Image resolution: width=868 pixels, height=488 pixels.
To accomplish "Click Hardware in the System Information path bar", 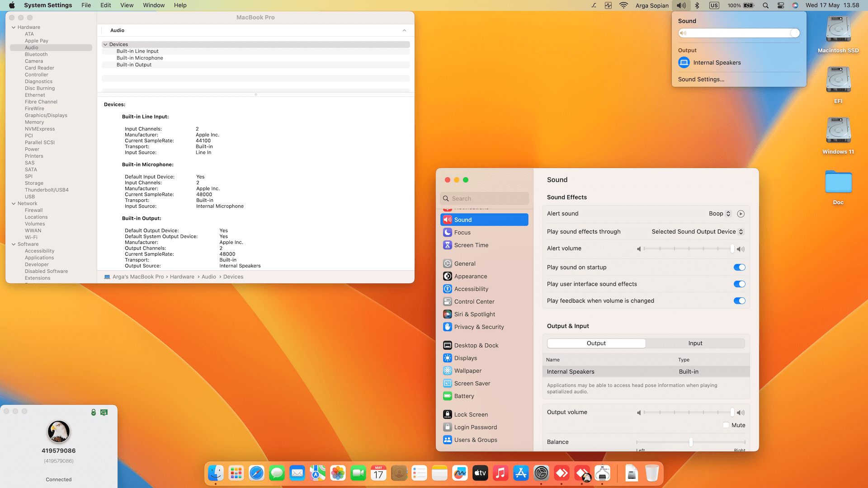I will click(182, 277).
